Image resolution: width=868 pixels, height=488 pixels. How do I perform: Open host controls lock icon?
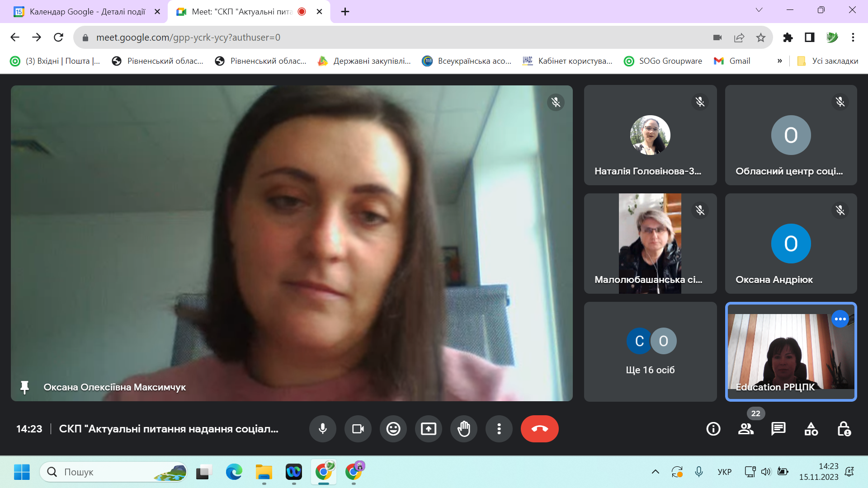click(x=844, y=428)
